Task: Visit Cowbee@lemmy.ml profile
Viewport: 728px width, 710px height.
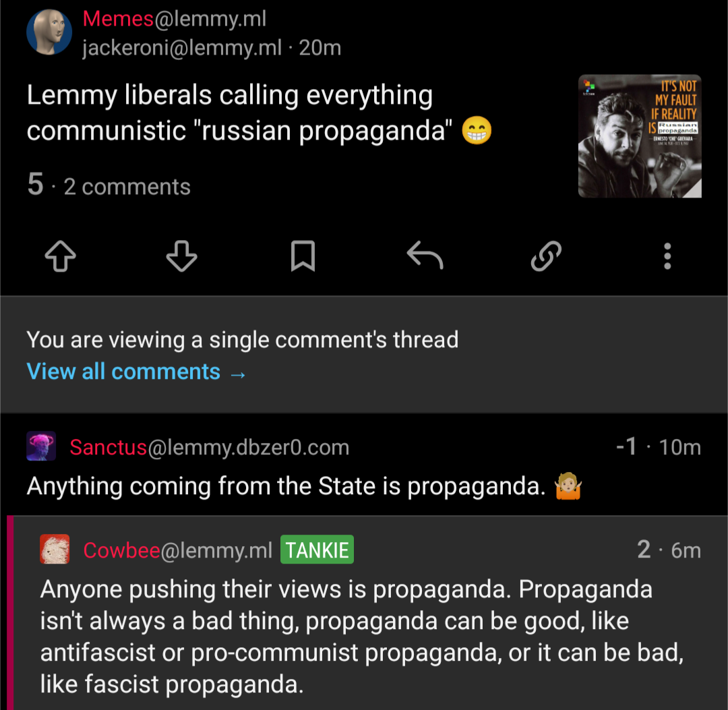Action: [x=177, y=550]
